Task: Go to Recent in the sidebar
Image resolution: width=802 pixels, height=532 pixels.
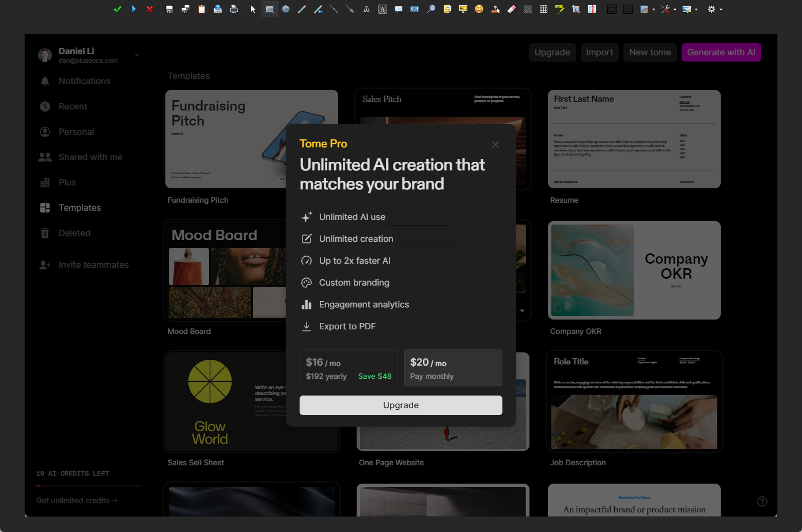Action: pyautogui.click(x=73, y=107)
